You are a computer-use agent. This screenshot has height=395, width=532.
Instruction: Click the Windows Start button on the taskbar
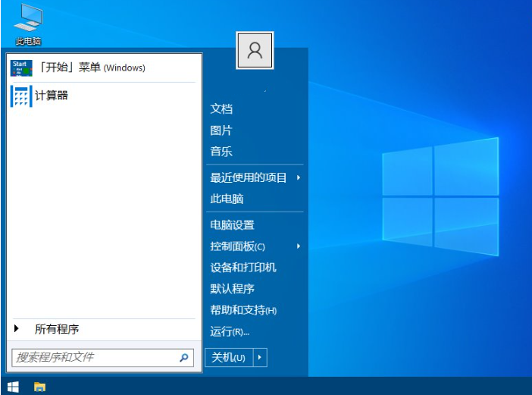13,387
